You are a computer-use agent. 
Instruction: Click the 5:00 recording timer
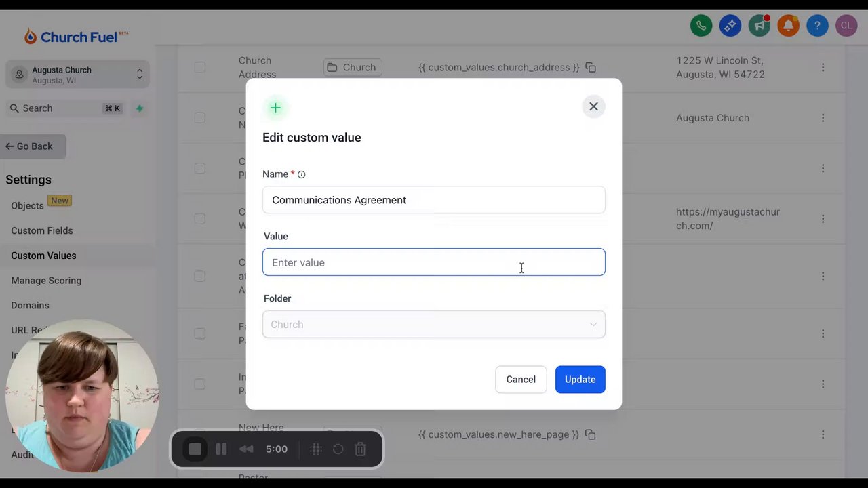277,449
